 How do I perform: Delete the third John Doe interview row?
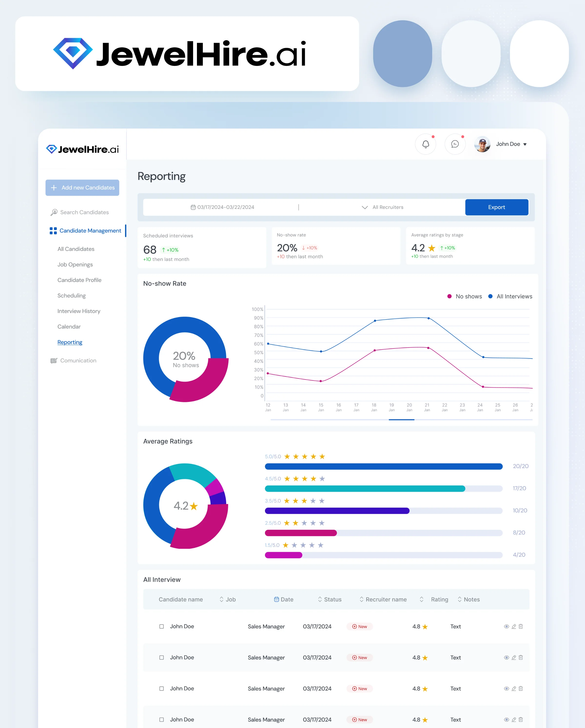pos(520,688)
